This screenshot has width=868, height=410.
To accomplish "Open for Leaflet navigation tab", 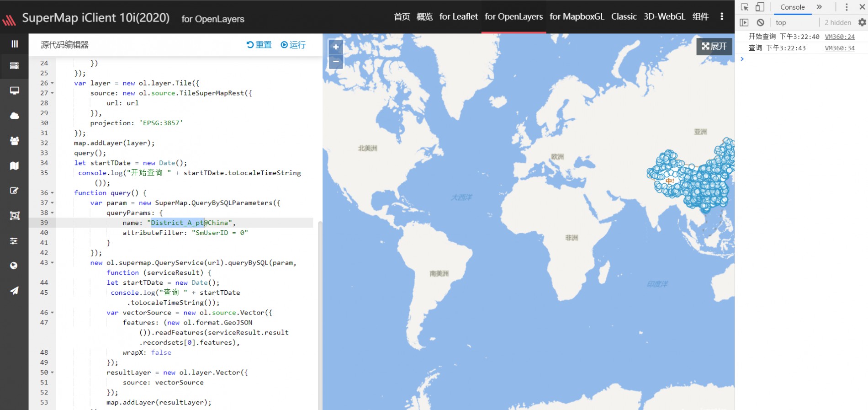I will [459, 16].
